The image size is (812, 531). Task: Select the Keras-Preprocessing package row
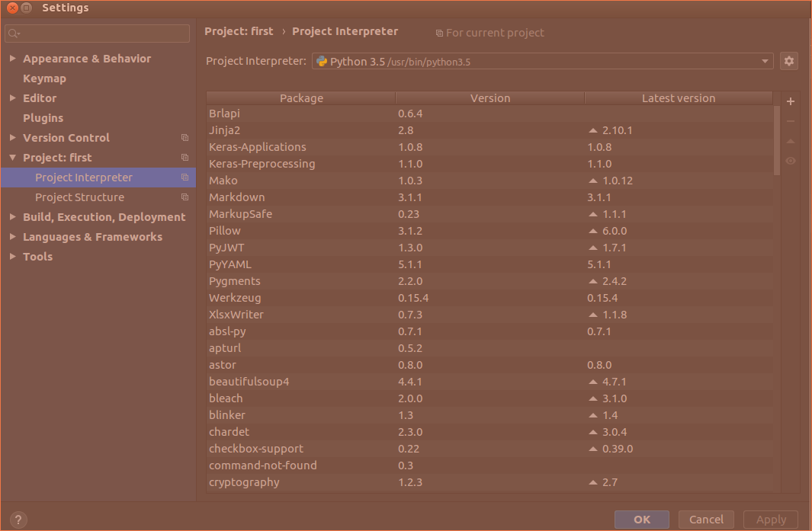(x=490, y=164)
